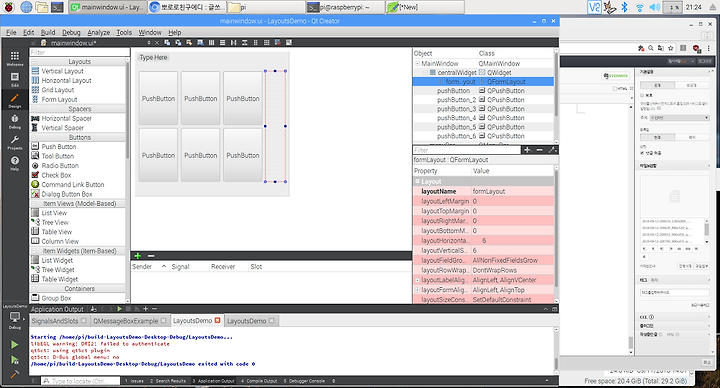Open Tools menu

[124, 32]
